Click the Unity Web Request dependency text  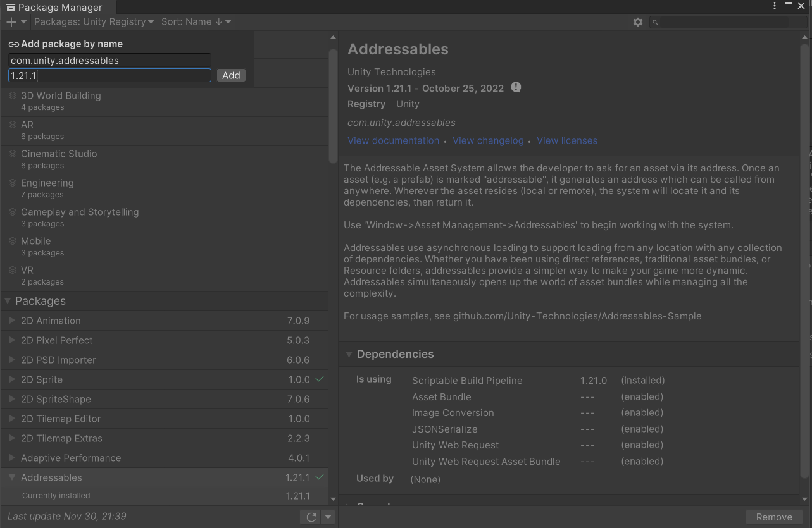455,445
